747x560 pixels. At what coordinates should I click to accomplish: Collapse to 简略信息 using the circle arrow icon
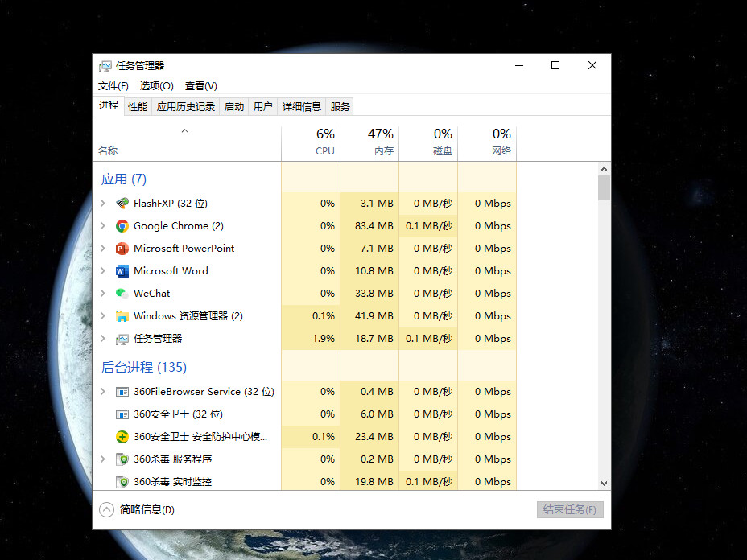point(107,509)
